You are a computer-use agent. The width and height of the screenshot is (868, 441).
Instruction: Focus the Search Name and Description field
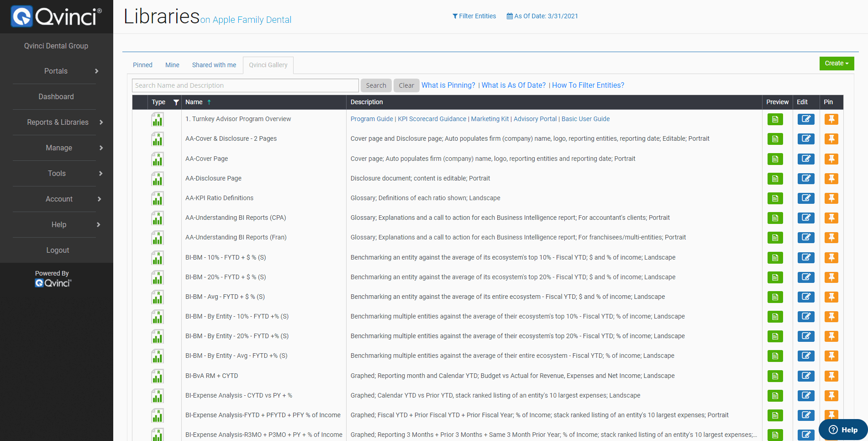(245, 85)
